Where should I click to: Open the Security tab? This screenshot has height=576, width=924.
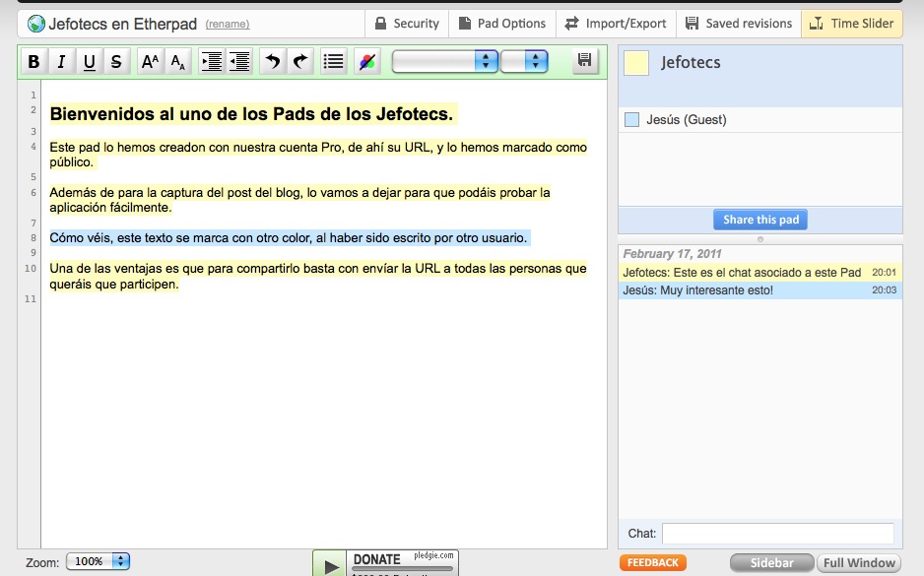(407, 24)
